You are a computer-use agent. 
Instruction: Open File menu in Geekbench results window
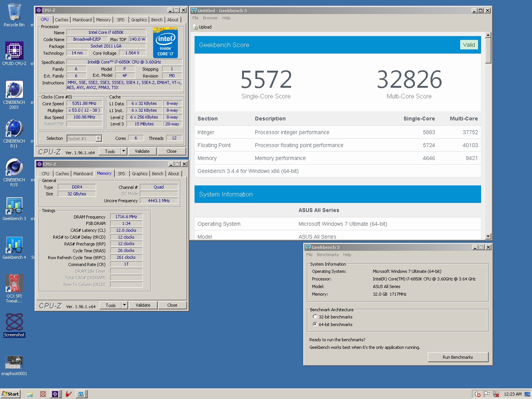(x=195, y=18)
